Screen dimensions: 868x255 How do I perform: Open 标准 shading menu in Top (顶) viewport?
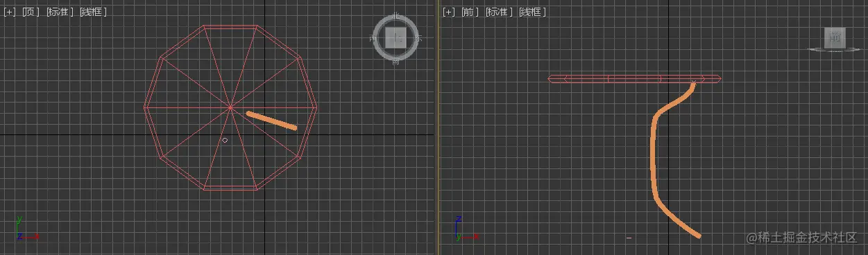(x=59, y=12)
